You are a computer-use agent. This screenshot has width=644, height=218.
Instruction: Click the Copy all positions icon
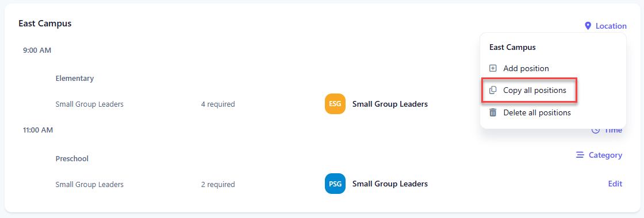[x=493, y=90]
